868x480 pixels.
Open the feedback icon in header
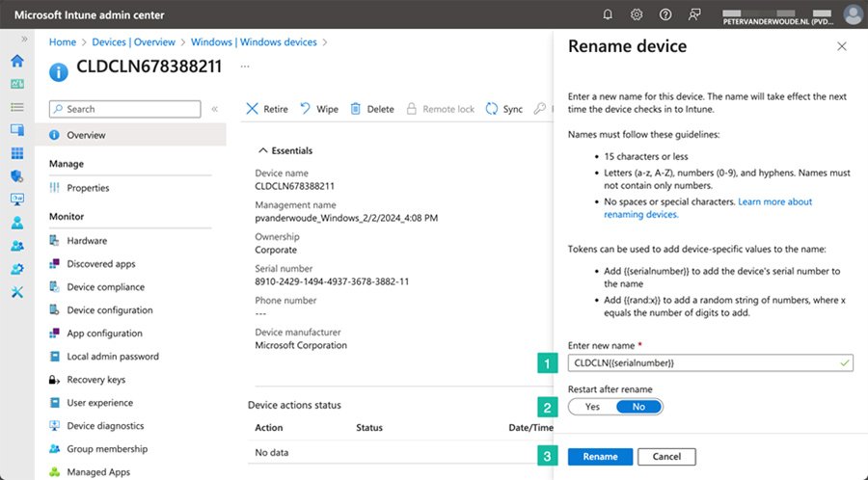(x=694, y=14)
